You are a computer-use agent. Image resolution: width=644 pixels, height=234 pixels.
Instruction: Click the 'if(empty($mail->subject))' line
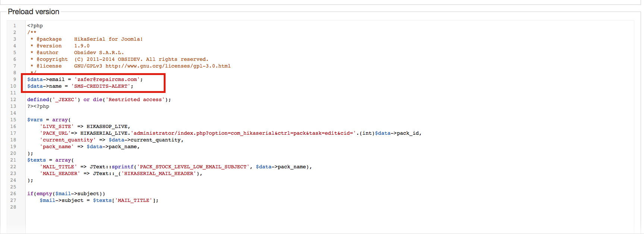[x=66, y=194]
